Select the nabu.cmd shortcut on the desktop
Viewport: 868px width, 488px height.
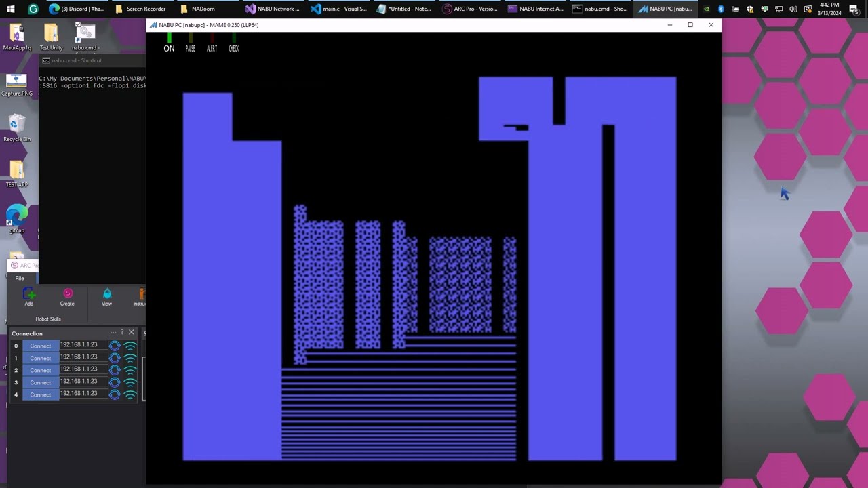(85, 37)
